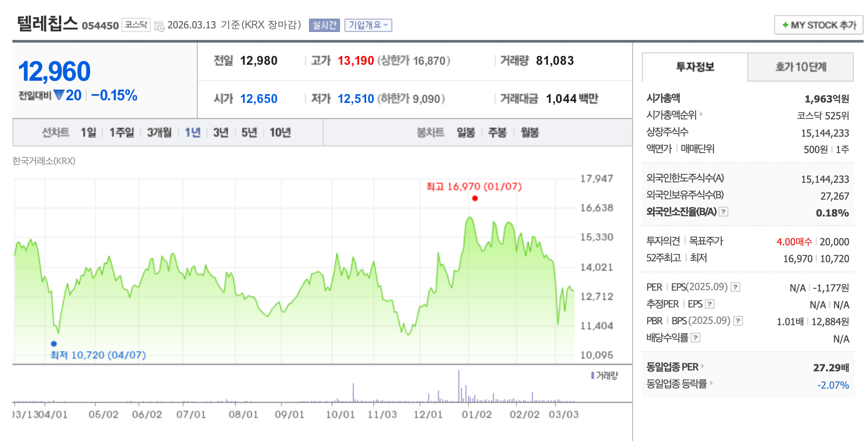This screenshot has width=868, height=441.
Task: Click the 동일업종 등락률 value -2.07%
Action: click(x=833, y=385)
